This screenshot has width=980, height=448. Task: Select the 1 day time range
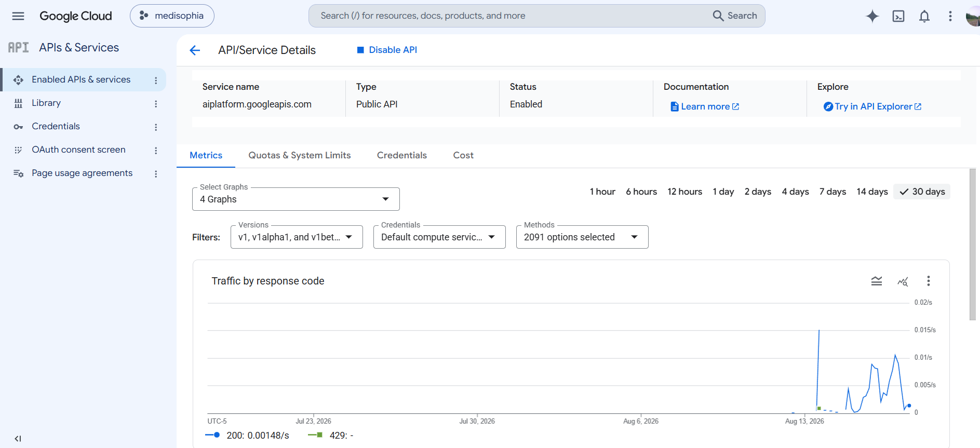click(723, 192)
